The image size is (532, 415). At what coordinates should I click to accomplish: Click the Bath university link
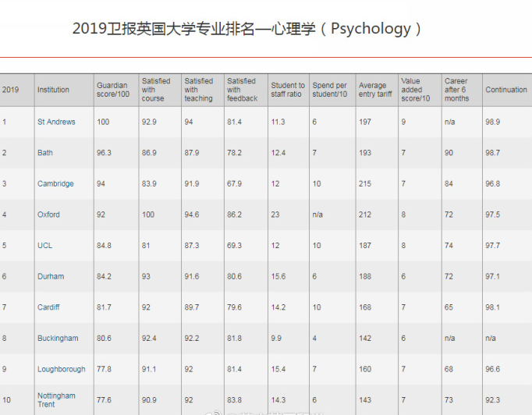45,153
